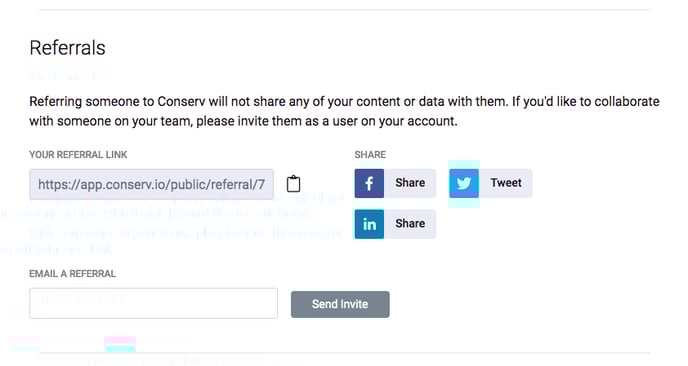
Task: Click the YOUR REFERRAL LINK label
Action: 78,154
